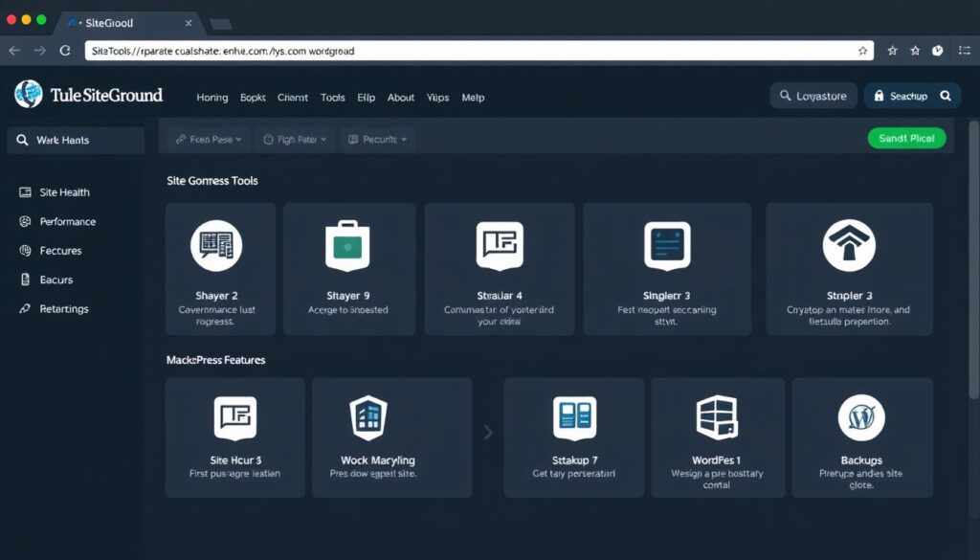Screen dimensions: 980x560
Task: Select the Stnpler 3 upward arrow icon
Action: point(849,245)
